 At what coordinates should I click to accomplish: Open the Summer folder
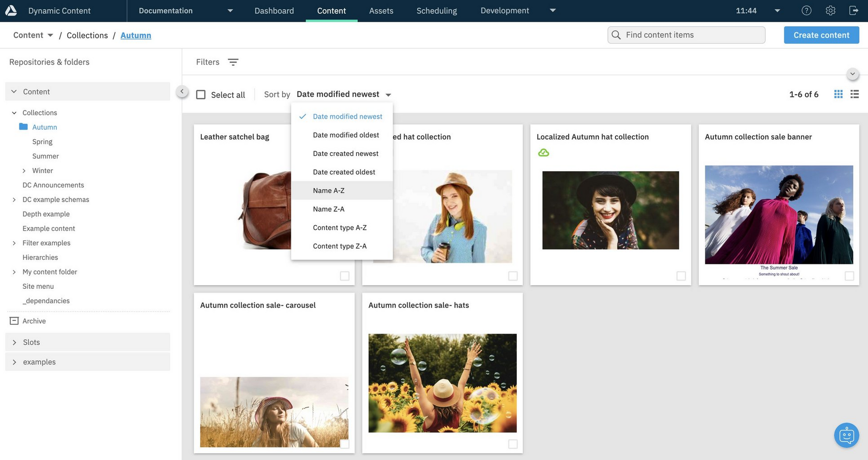(46, 156)
